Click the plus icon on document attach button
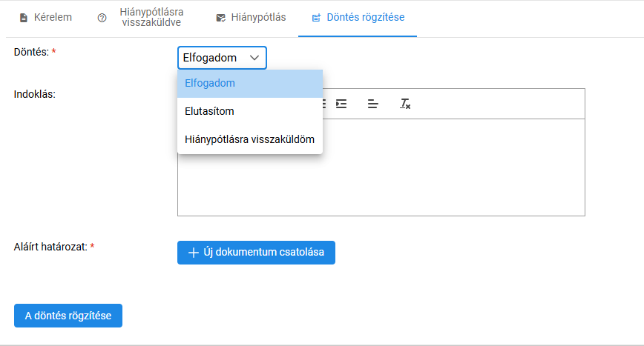This screenshot has width=644, height=346. [x=194, y=253]
